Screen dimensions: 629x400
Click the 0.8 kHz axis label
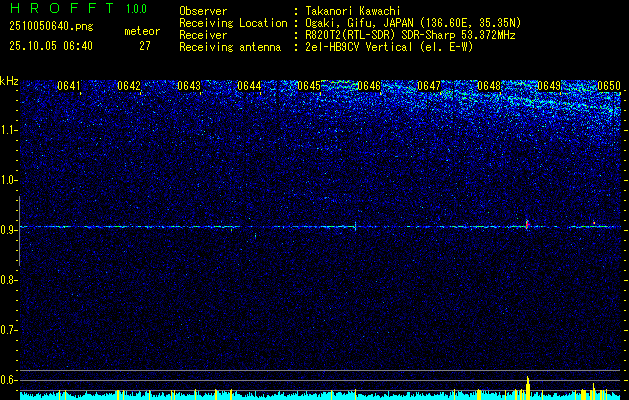click(8, 280)
